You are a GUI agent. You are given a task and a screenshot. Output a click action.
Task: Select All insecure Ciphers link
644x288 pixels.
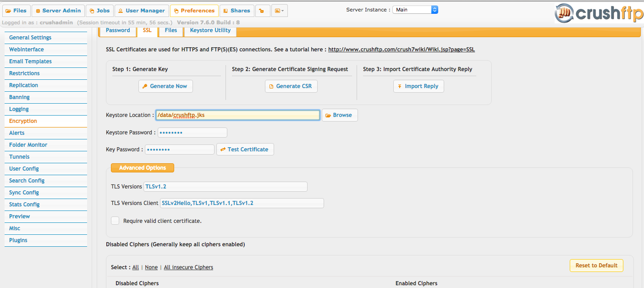click(x=188, y=267)
